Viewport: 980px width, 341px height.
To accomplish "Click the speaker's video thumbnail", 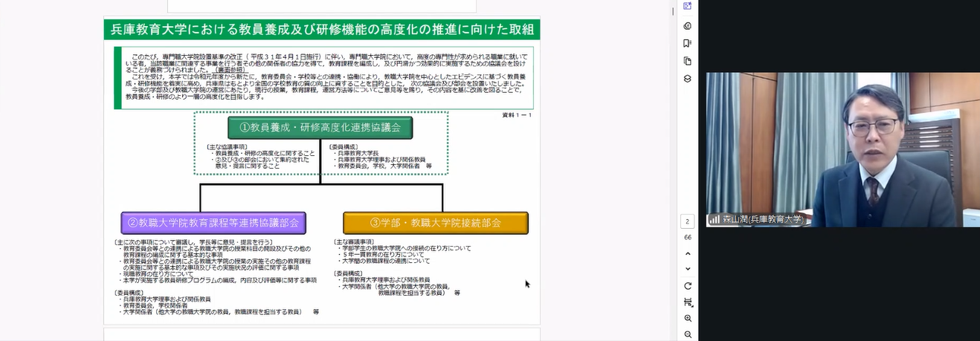I will pos(842,149).
